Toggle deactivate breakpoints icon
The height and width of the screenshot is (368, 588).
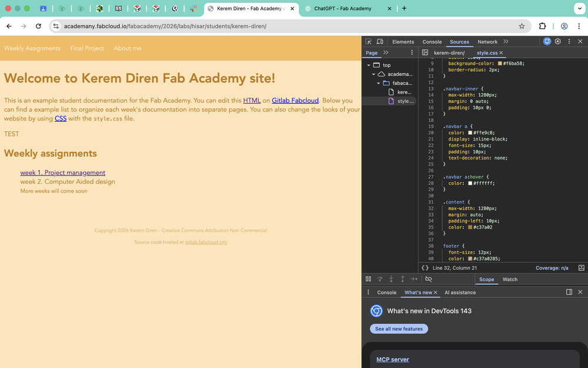click(x=429, y=279)
